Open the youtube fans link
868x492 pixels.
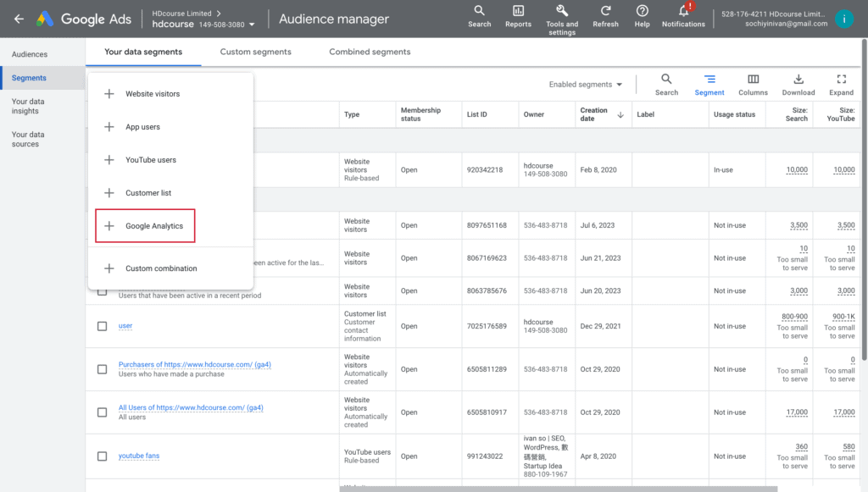(x=139, y=456)
